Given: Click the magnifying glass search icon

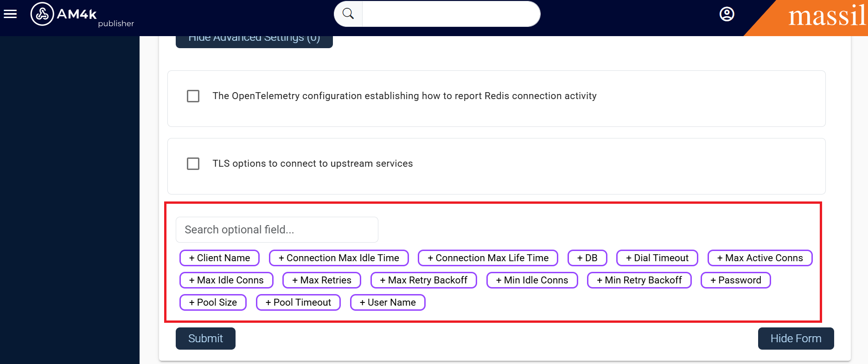Looking at the screenshot, I should click(348, 14).
